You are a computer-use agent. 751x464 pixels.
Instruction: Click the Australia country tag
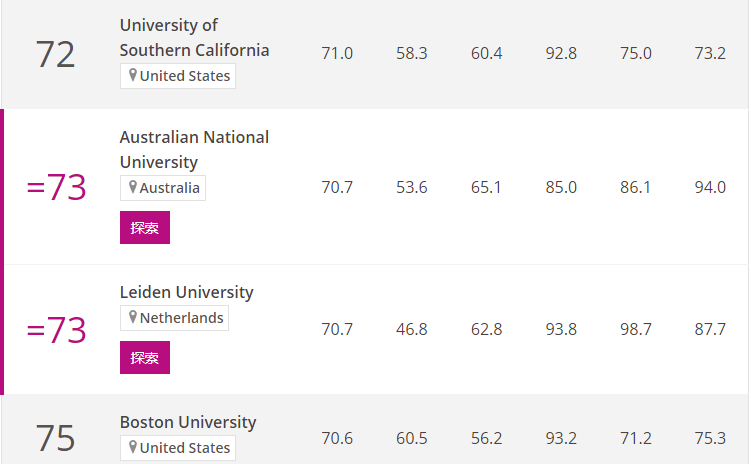[163, 188]
